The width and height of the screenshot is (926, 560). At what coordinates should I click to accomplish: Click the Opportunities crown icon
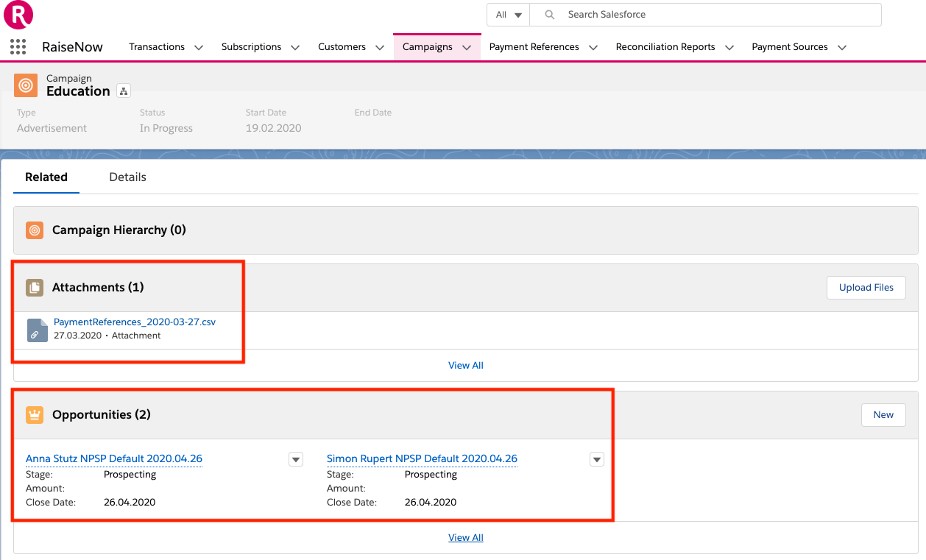click(x=35, y=415)
